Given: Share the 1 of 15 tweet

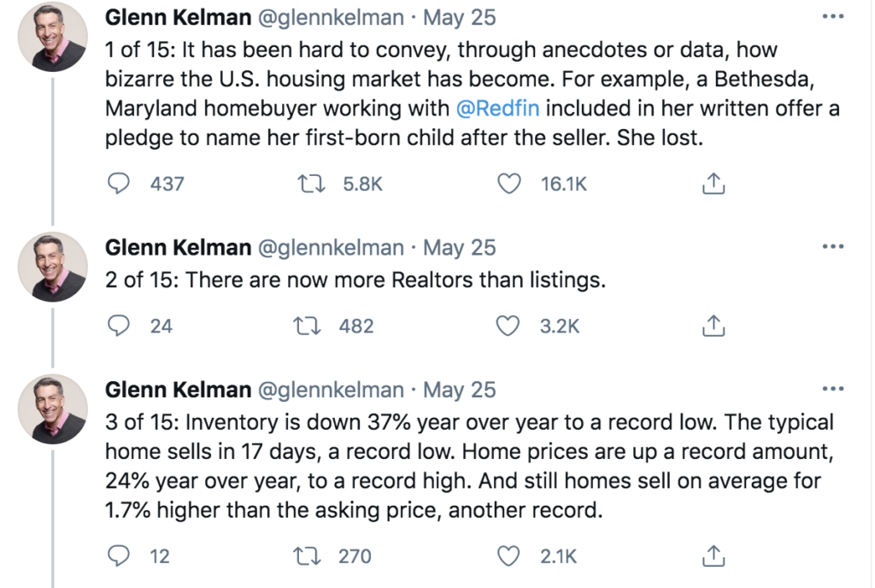Looking at the screenshot, I should pyautogui.click(x=714, y=184).
